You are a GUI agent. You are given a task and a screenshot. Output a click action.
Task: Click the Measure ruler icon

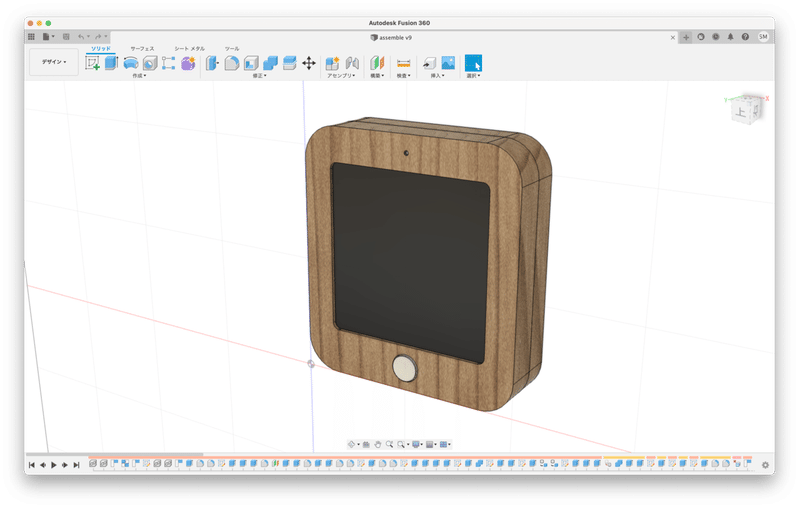tap(404, 63)
